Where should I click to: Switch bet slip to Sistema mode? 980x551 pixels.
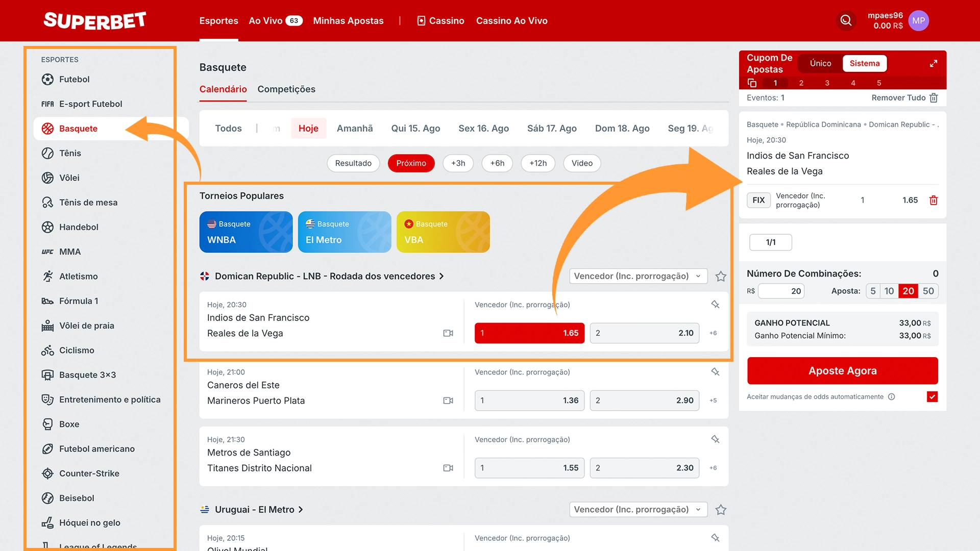pos(865,63)
